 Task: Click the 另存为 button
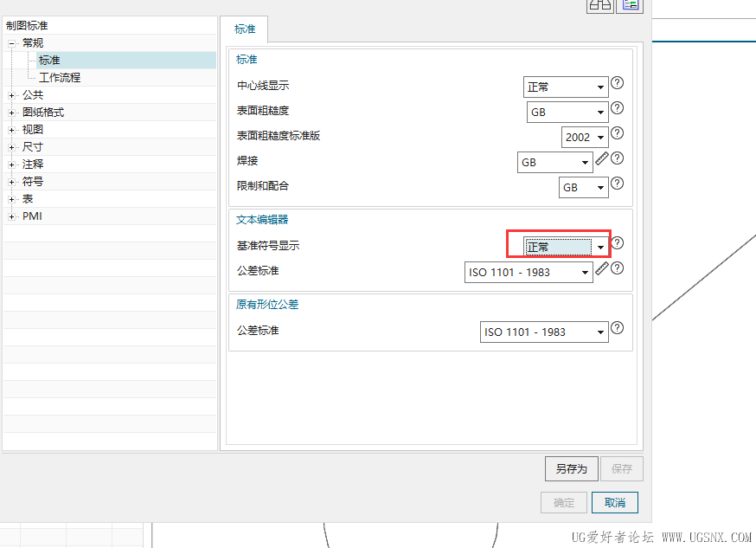572,469
